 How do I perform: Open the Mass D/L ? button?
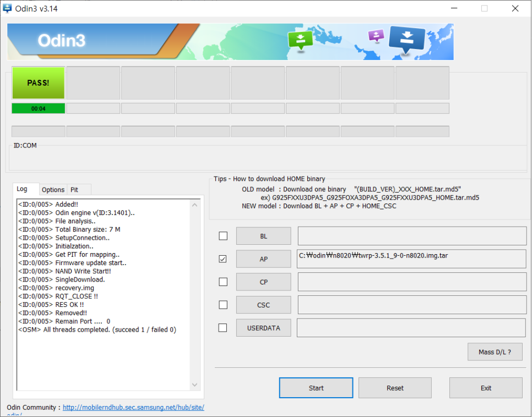(x=495, y=352)
